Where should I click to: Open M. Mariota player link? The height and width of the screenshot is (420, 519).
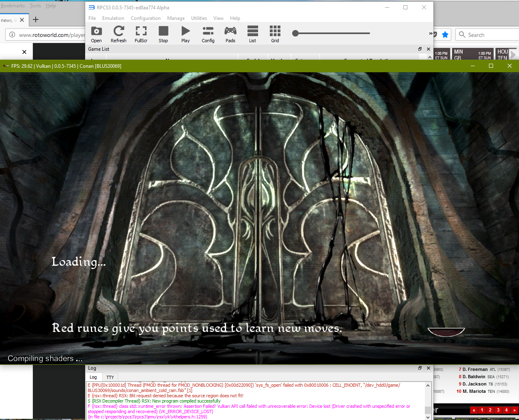474,391
